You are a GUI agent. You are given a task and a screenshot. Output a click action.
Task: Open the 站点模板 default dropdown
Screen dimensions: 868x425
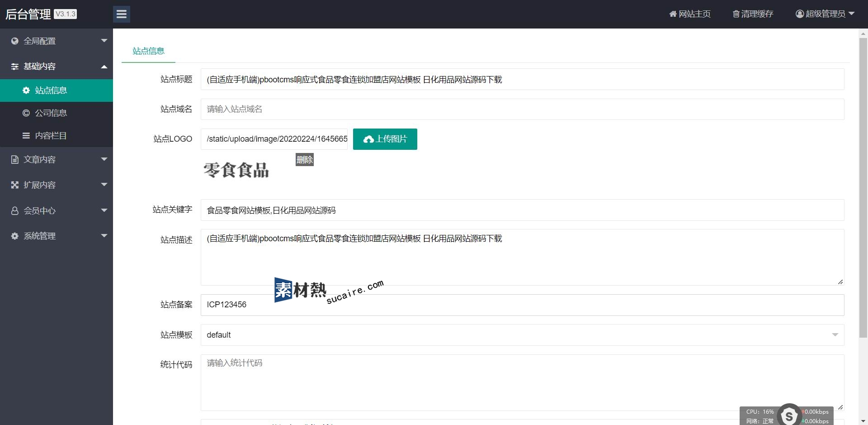tap(522, 335)
